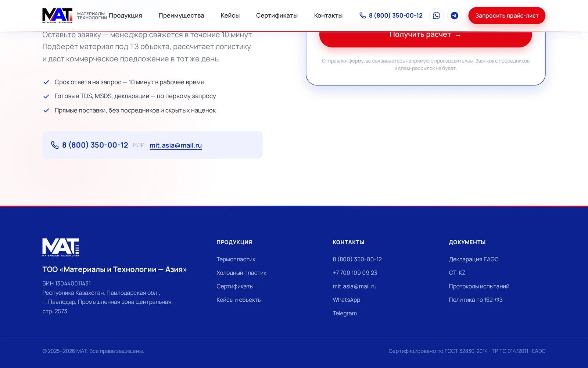Click Запросить прайс-лист button
Screen dimensions: 588x368
pos(507,15)
